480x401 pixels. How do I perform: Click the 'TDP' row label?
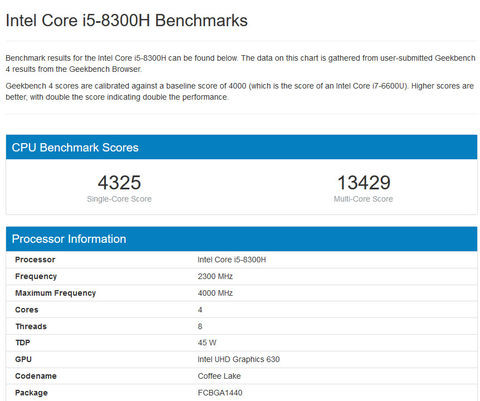click(23, 343)
